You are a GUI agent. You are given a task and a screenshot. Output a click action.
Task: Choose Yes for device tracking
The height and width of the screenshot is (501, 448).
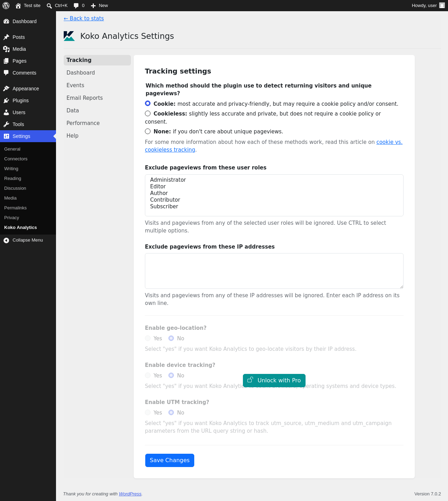(148, 375)
